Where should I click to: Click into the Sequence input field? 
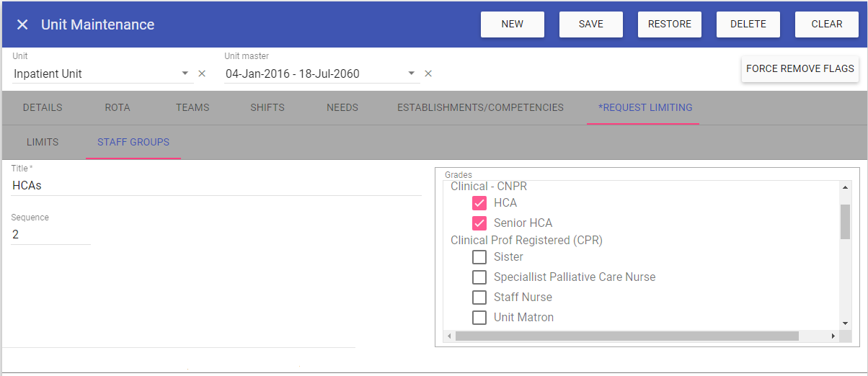pyautogui.click(x=50, y=235)
